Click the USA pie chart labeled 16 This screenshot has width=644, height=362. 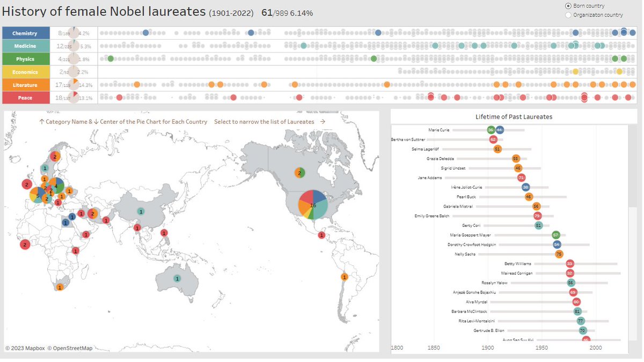click(313, 205)
